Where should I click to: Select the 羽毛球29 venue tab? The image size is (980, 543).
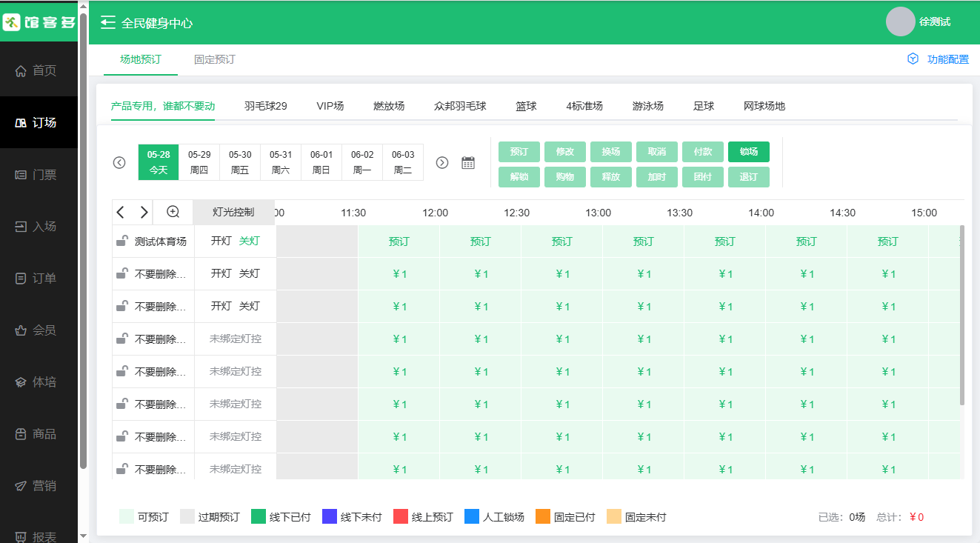click(x=266, y=106)
